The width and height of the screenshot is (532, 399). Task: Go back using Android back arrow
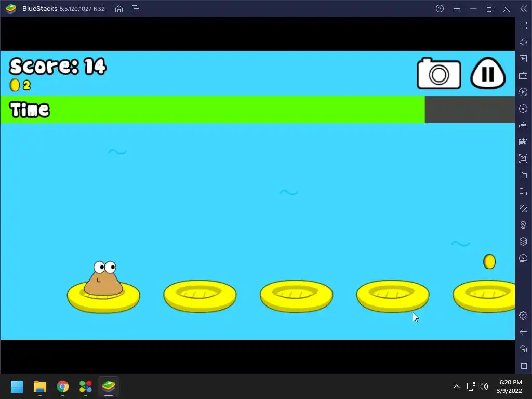(523, 332)
